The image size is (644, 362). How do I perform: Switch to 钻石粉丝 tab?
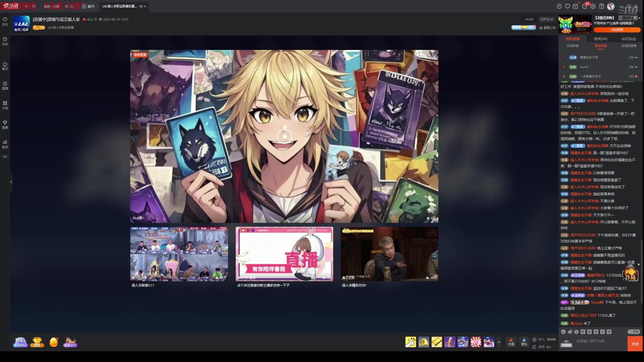[x=629, y=39]
